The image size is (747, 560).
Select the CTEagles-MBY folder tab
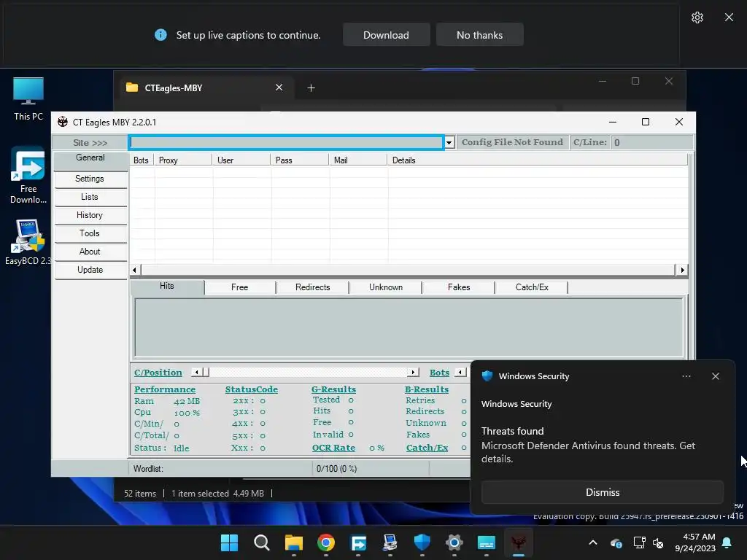pyautogui.click(x=200, y=88)
